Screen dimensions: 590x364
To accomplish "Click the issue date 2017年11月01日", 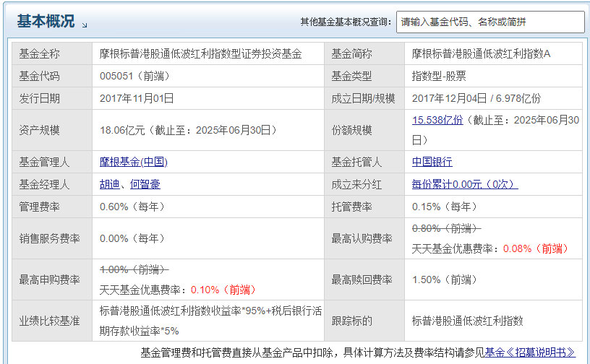I will coord(137,98).
